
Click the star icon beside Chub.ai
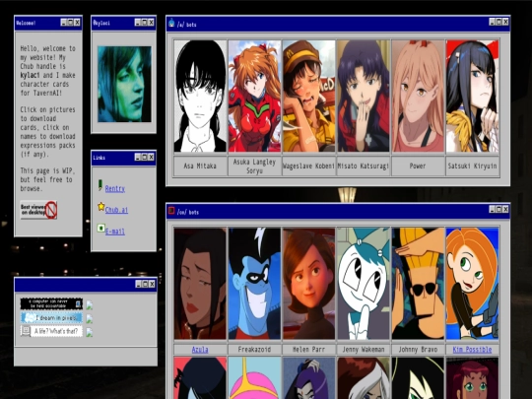100,206
